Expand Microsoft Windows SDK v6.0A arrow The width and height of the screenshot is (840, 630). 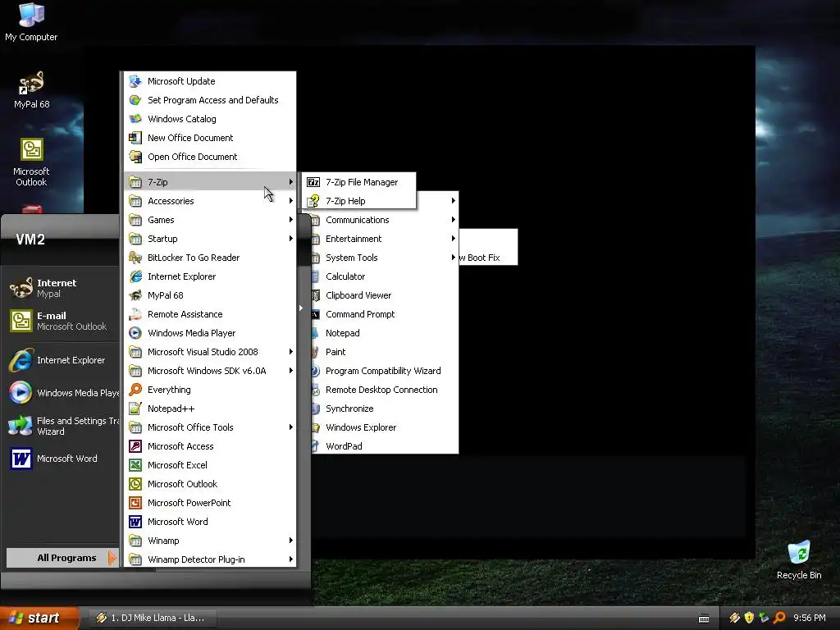(291, 371)
